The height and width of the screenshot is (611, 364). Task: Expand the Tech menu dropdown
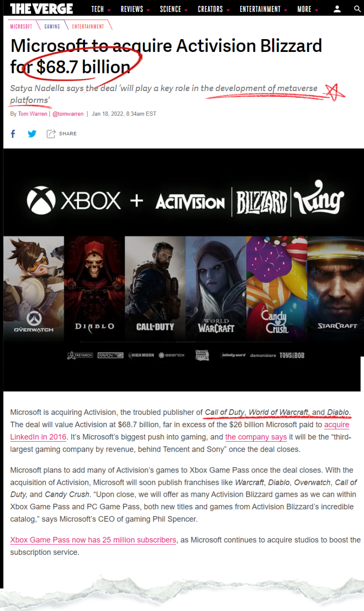coord(101,9)
